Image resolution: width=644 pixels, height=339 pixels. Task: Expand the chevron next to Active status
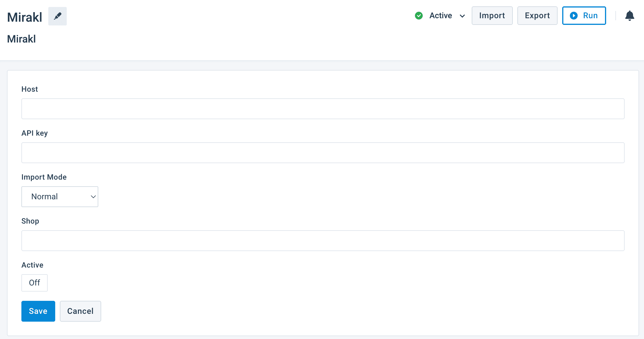[462, 16]
